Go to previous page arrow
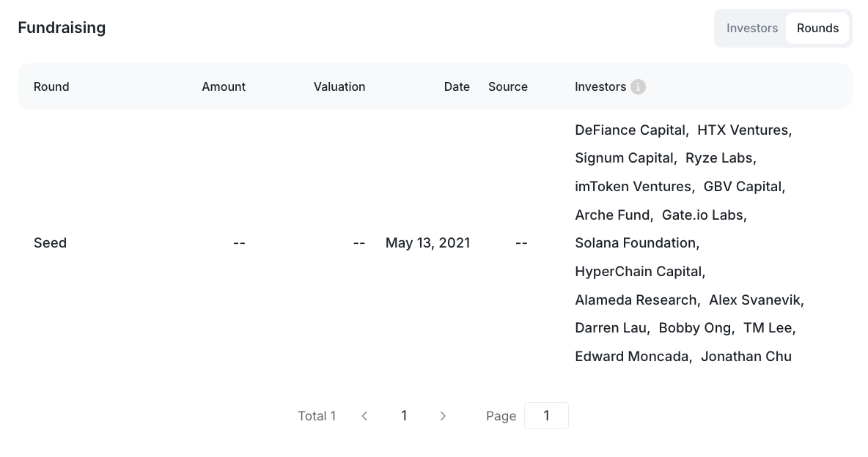Screen dimensions: 868x457 [x=364, y=416]
